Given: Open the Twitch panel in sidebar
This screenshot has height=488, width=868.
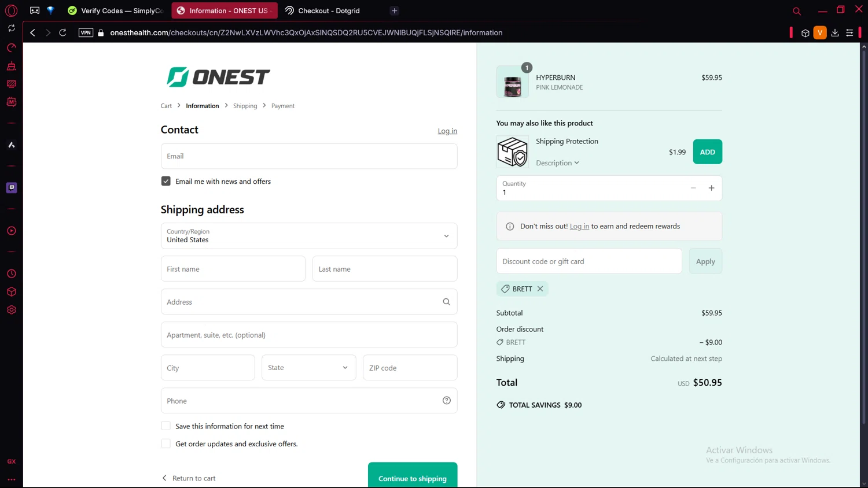Looking at the screenshot, I should pos(11,187).
